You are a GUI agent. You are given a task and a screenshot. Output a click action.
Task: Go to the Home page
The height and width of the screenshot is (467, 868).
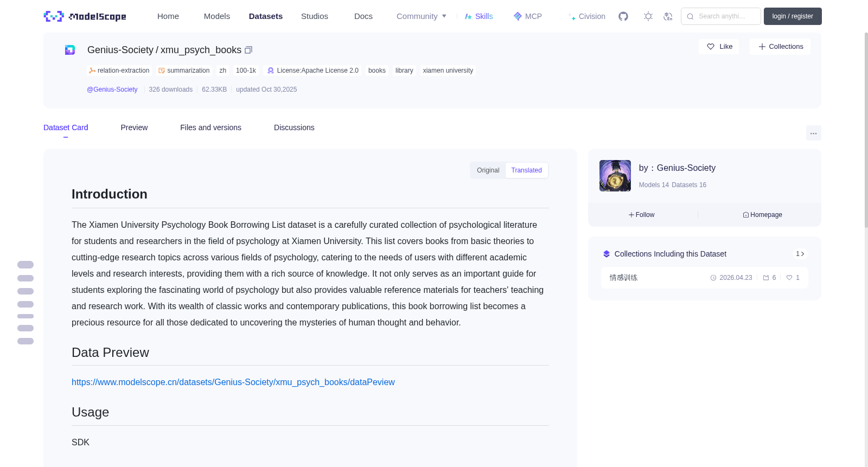click(x=168, y=16)
